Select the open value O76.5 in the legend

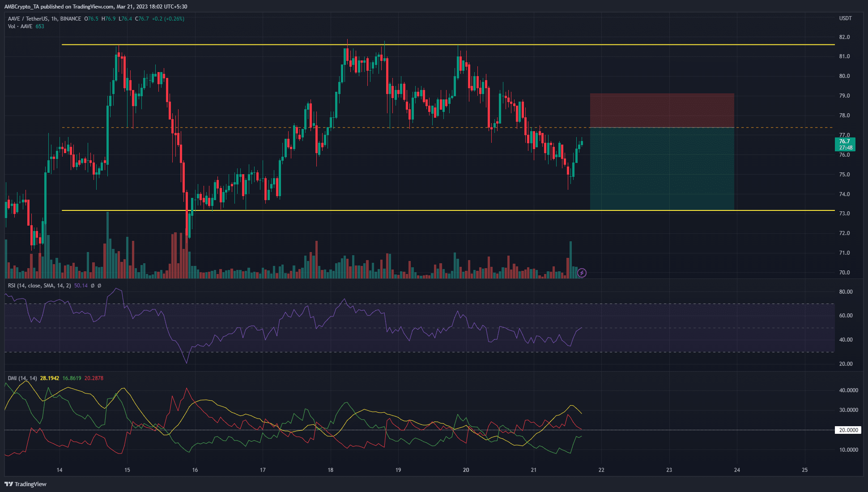click(x=91, y=19)
